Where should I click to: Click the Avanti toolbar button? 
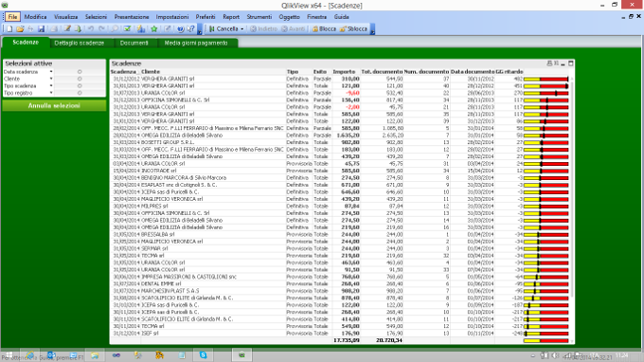294,28
